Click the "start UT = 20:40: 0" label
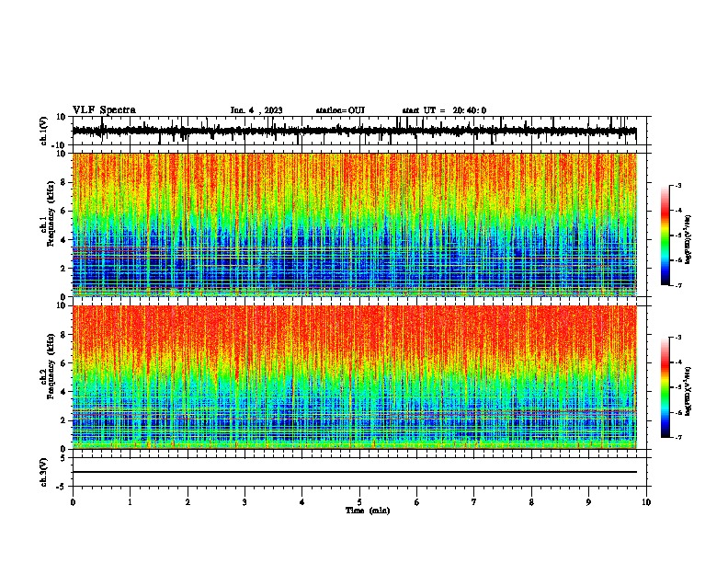Viewport: 728px width, 563px height. [x=444, y=110]
